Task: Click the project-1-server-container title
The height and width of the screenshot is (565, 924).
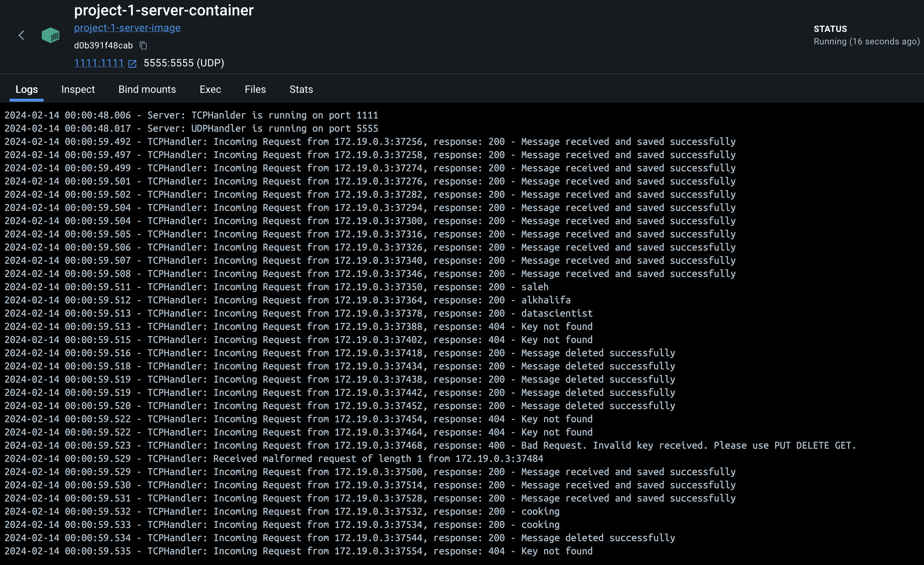Action: click(164, 11)
